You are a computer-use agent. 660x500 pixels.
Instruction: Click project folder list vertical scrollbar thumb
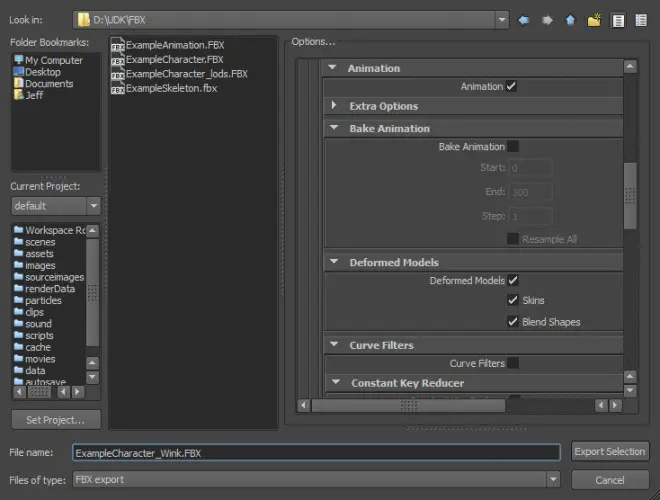pyautogui.click(x=92, y=293)
